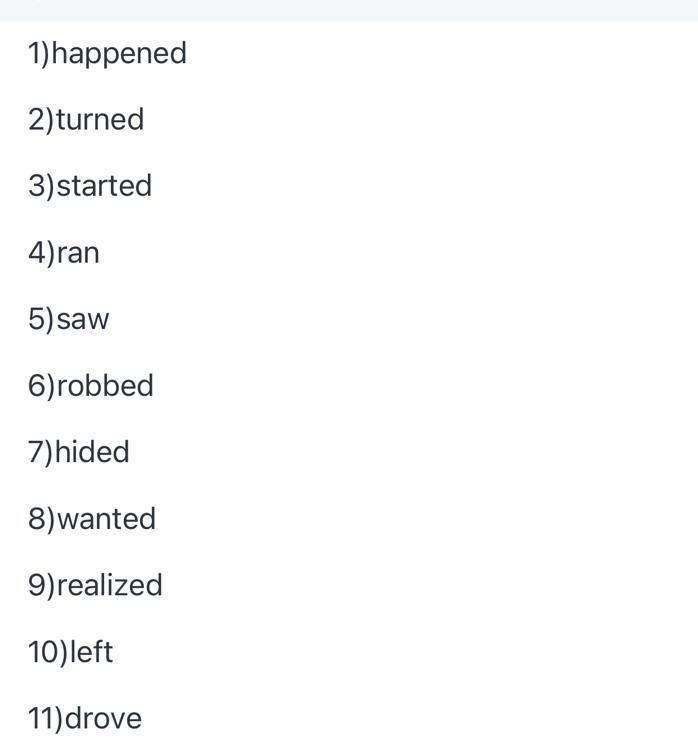Click the number label '9)' before realized
Viewport: 698px width, 739px height.
[41, 585]
